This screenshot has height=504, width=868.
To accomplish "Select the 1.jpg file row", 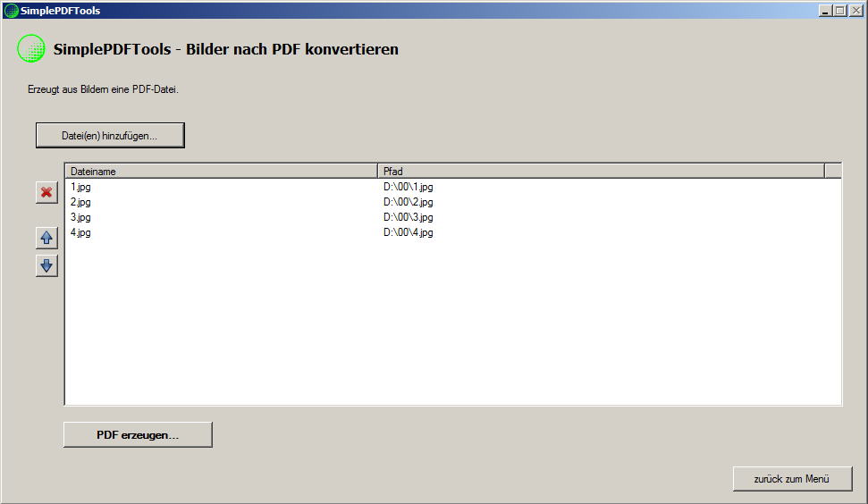I will click(453, 187).
